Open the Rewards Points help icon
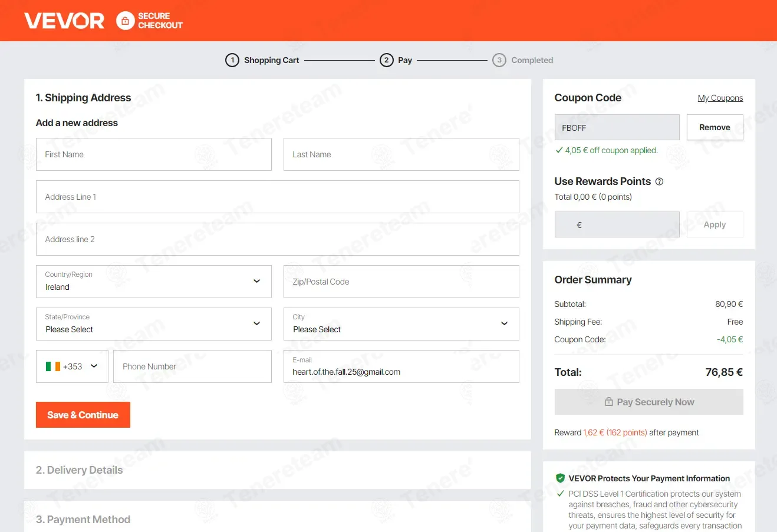 659,181
